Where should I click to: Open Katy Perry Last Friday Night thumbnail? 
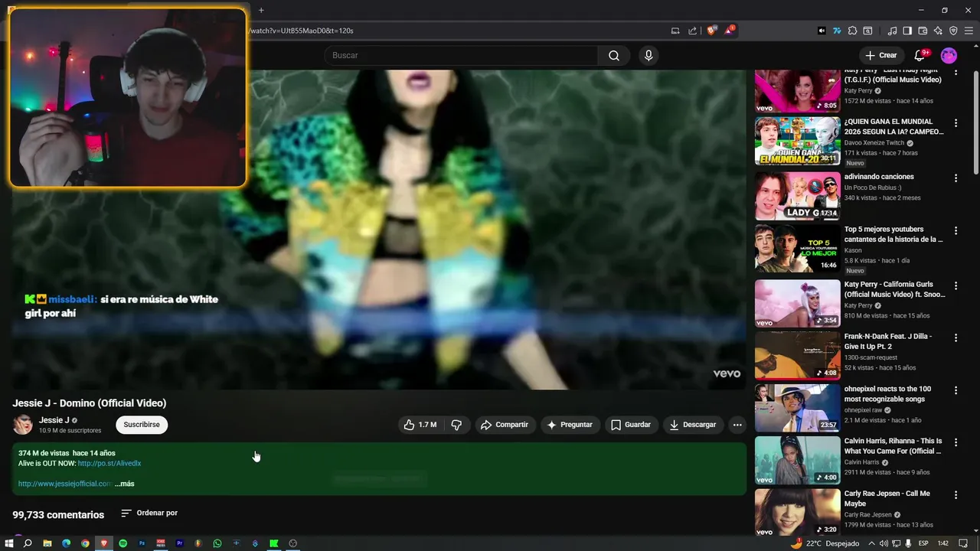pyautogui.click(x=797, y=90)
